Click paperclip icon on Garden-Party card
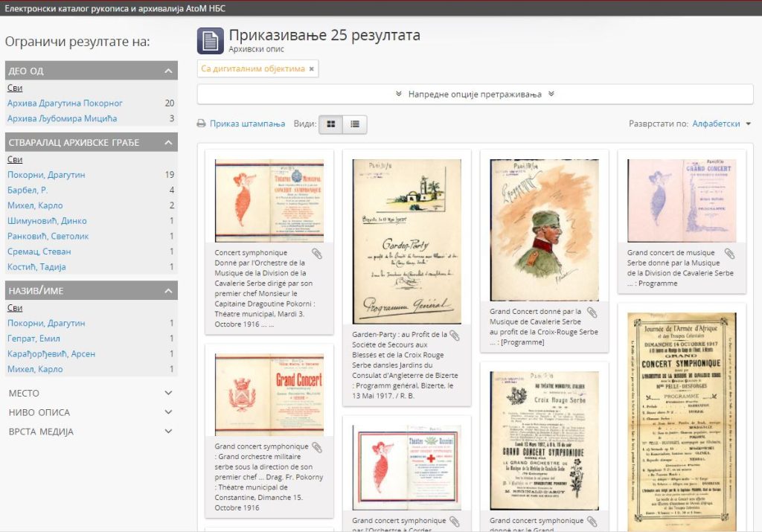Image resolution: width=762 pixels, height=532 pixels. coord(455,336)
